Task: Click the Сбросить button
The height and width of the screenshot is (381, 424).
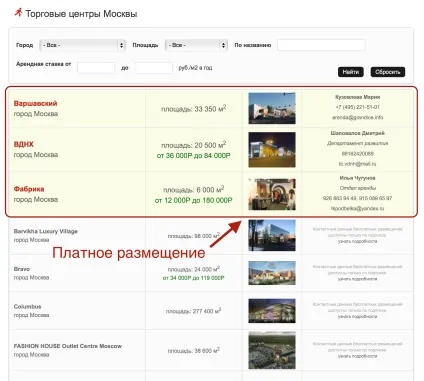Action: click(x=388, y=72)
